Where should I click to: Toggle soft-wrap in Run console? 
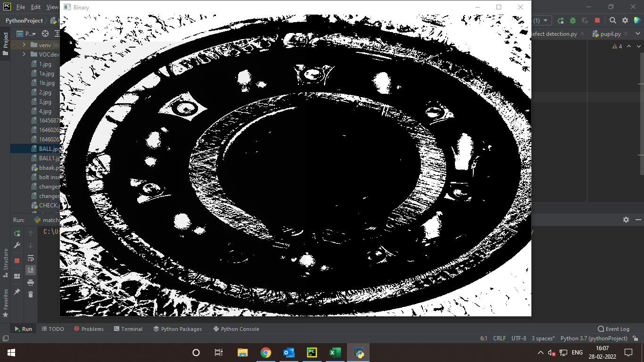pyautogui.click(x=31, y=258)
